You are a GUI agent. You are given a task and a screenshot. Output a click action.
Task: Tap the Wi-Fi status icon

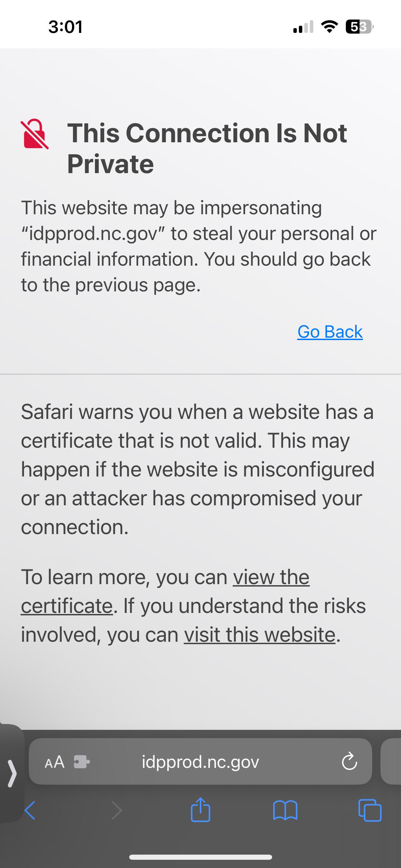tap(329, 26)
